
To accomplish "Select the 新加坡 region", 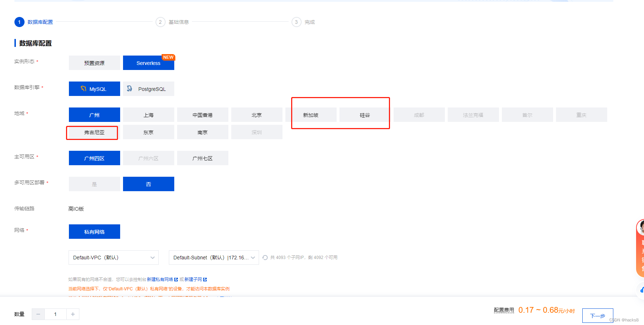I will click(311, 115).
